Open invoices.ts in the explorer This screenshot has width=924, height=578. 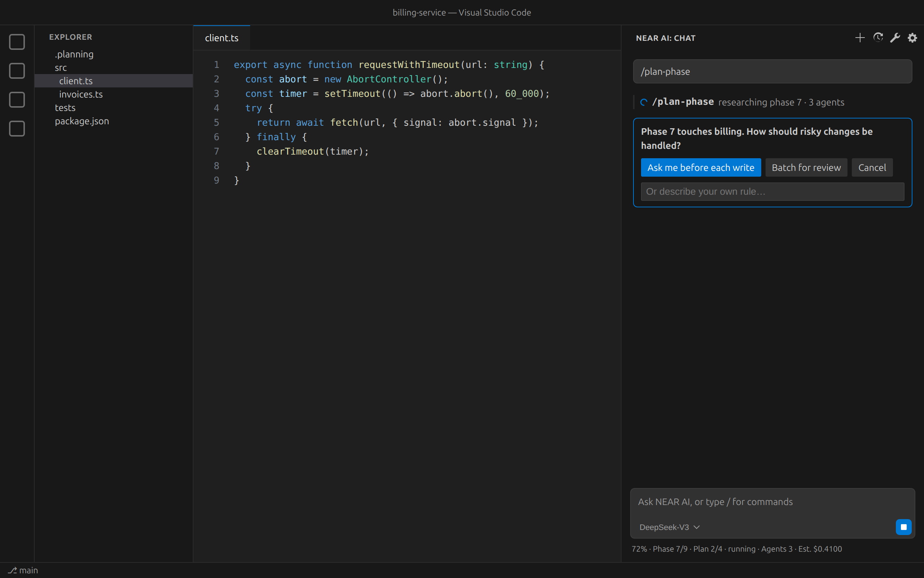[113, 94]
